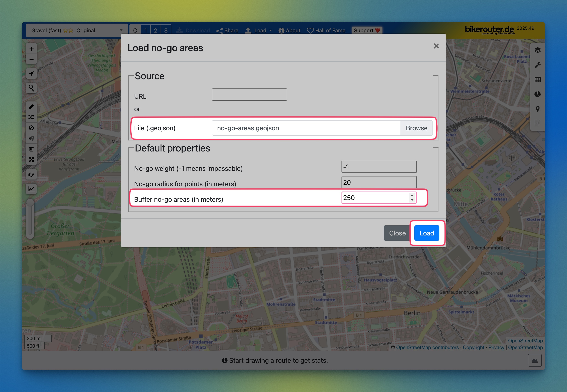
Task: Close the Load no-go areas dialog with X
Action: pyautogui.click(x=436, y=46)
